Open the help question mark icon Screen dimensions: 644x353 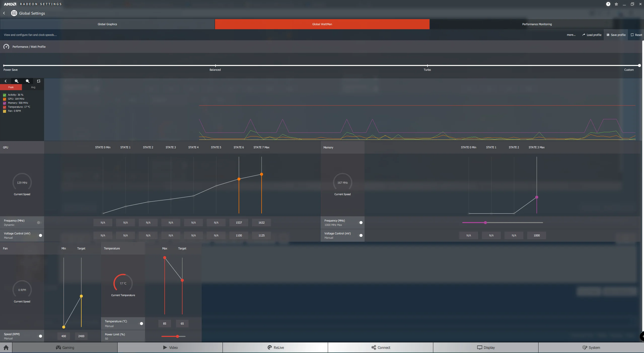[x=608, y=4]
